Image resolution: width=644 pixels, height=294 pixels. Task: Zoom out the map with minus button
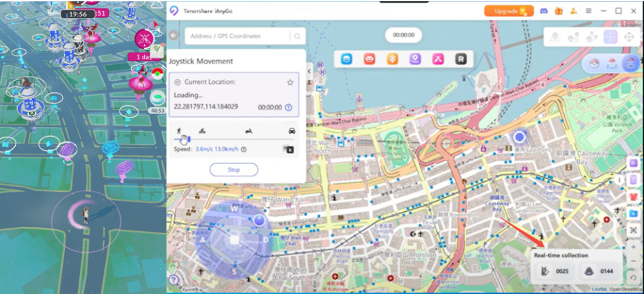634,261
